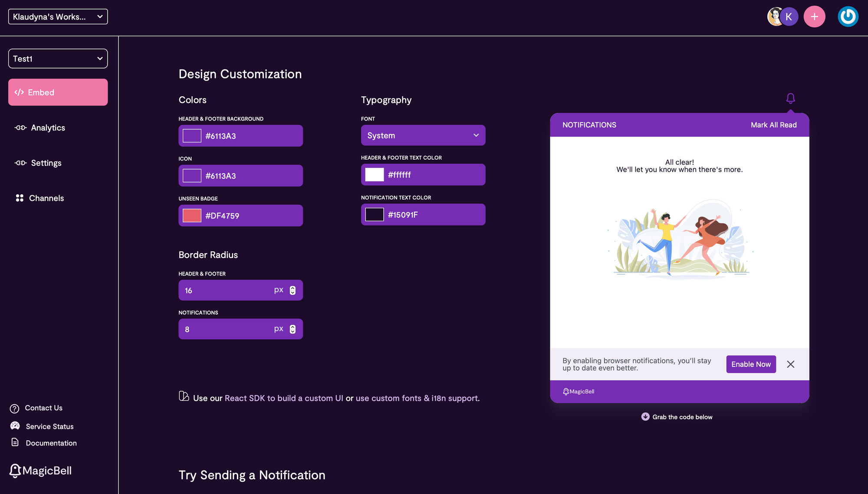Click the purple bell notification icon
This screenshot has width=868, height=494.
[790, 98]
